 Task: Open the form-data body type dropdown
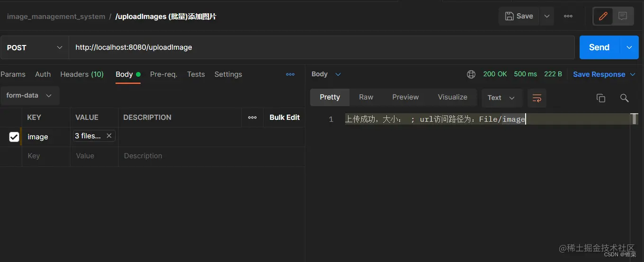coord(29,95)
